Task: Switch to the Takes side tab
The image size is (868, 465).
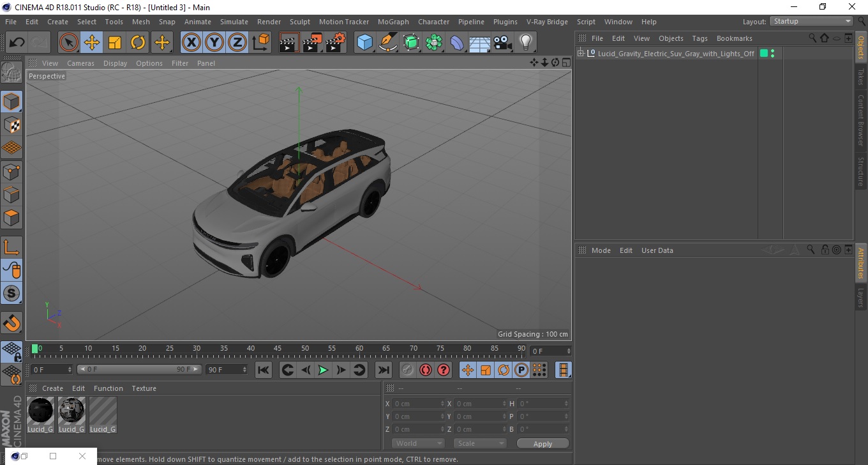Action: point(861,77)
